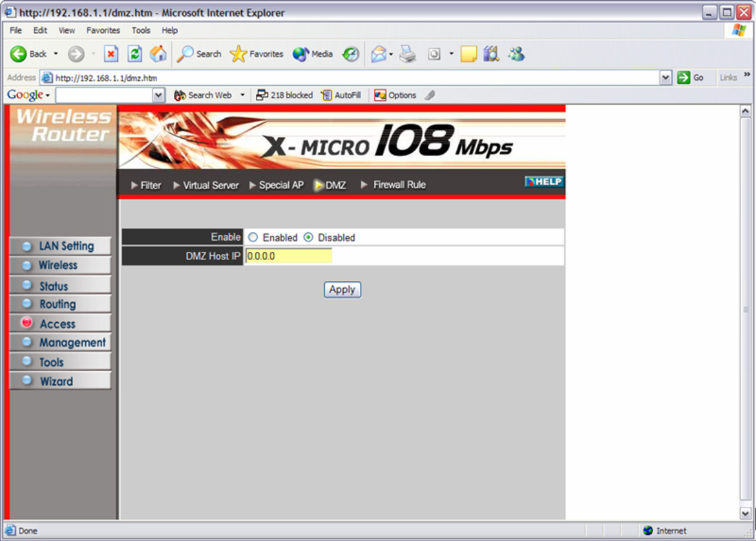Expand the Links toolbar chevron
This screenshot has width=756, height=541.
pyautogui.click(x=747, y=75)
